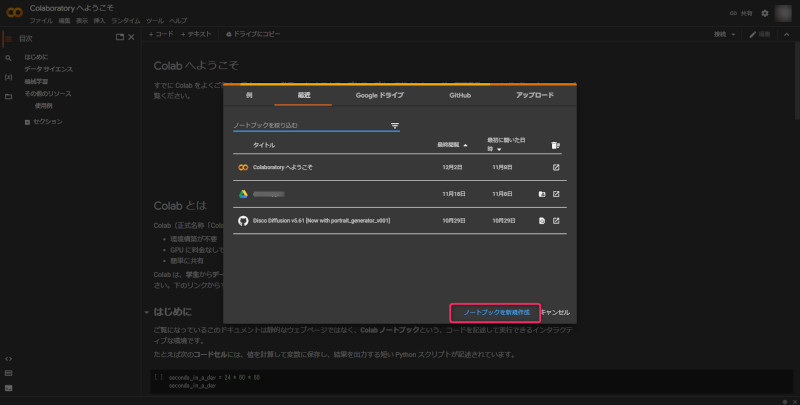Viewport: 800px width, 405px height.
Task: Click the remove-from-list trash icon in header
Action: pos(556,145)
